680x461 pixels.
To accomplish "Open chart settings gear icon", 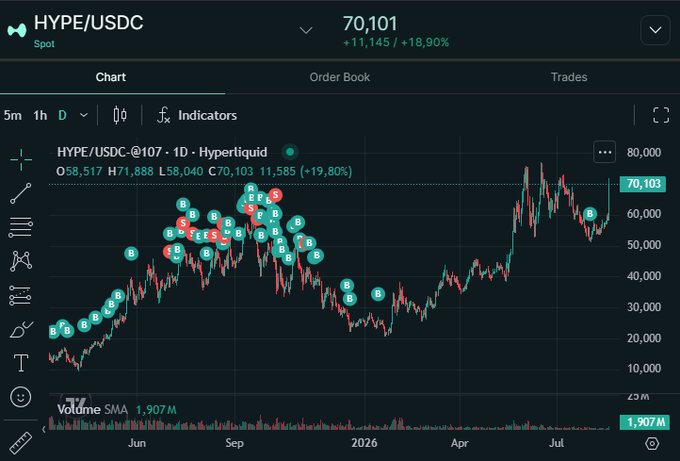I will (652, 443).
